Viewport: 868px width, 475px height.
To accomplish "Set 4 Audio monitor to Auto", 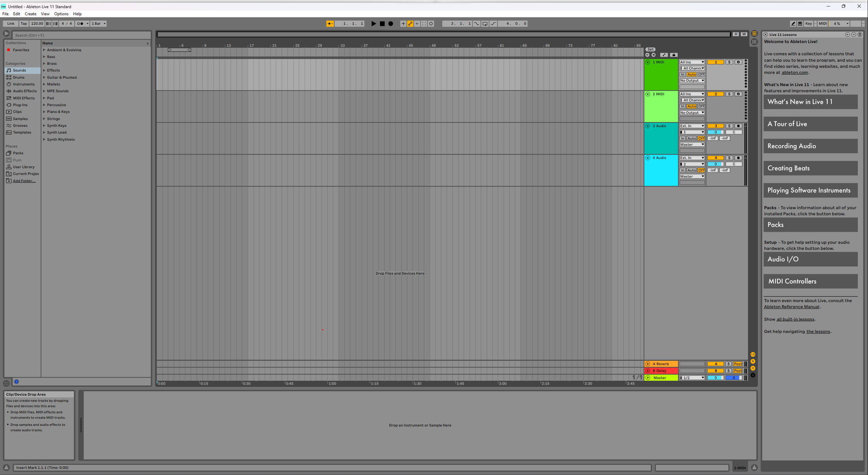I will tap(691, 170).
